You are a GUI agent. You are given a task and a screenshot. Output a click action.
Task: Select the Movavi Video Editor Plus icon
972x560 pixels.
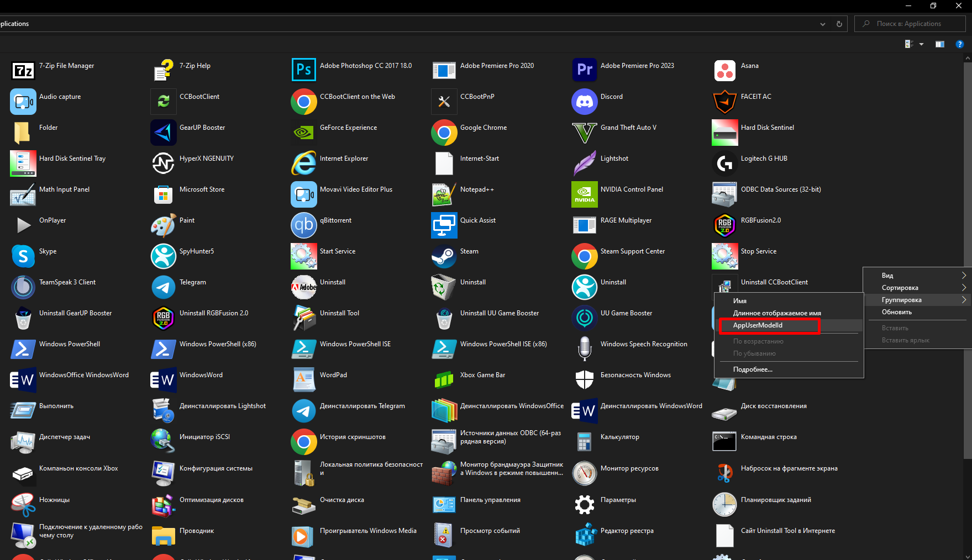pyautogui.click(x=303, y=194)
